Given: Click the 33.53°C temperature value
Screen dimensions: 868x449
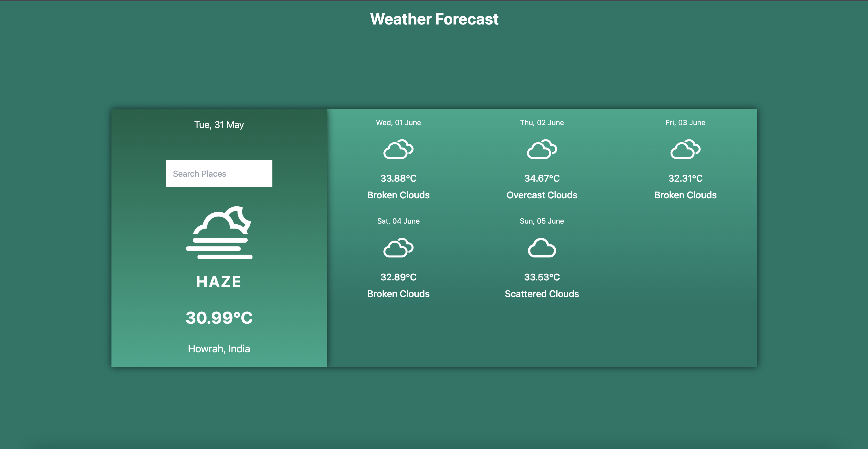Looking at the screenshot, I should (x=542, y=277).
